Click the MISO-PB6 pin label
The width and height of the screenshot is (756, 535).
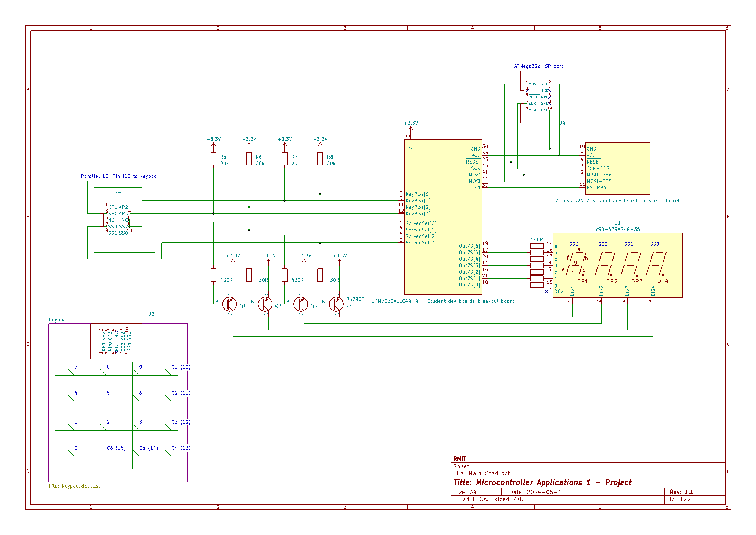point(599,175)
